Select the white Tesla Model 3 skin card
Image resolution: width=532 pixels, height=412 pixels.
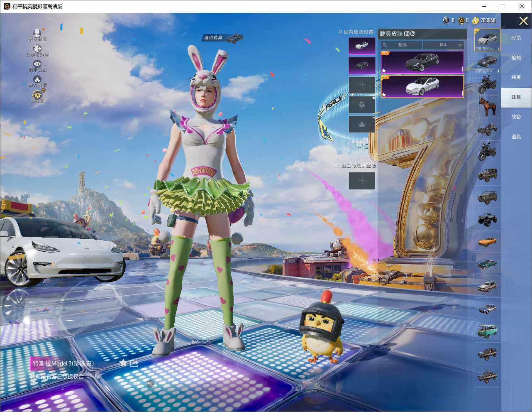[x=422, y=86]
